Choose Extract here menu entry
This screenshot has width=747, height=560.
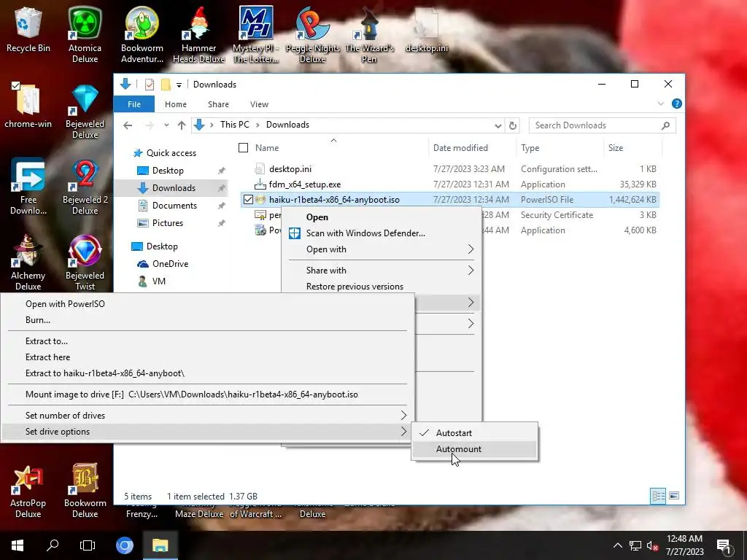pyautogui.click(x=208, y=357)
